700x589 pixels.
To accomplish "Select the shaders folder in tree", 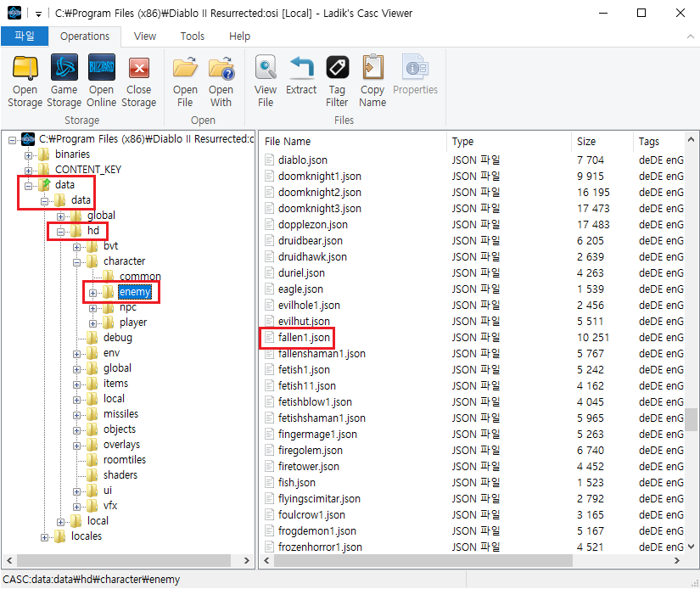I will tap(120, 474).
